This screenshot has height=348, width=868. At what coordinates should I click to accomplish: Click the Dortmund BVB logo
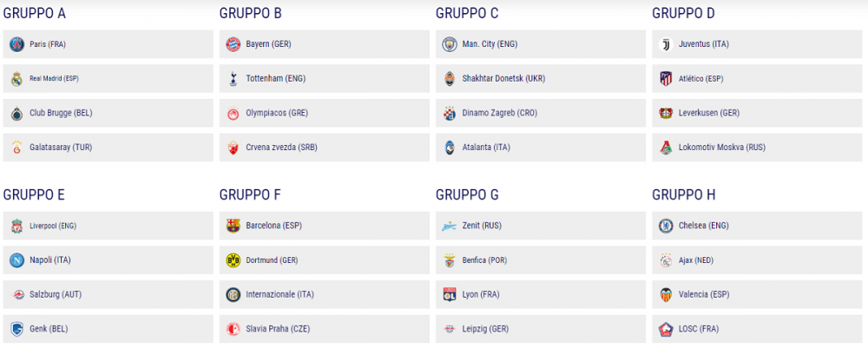pyautogui.click(x=233, y=260)
